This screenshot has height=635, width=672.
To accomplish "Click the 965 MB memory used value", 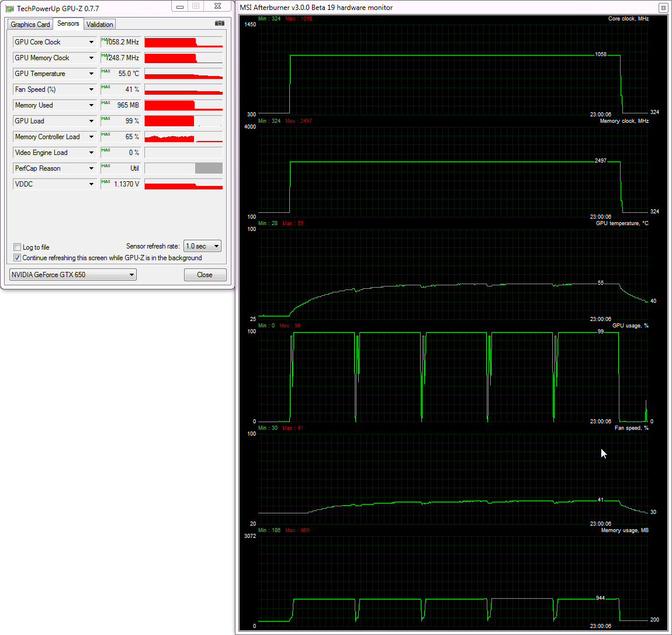I will point(121,105).
